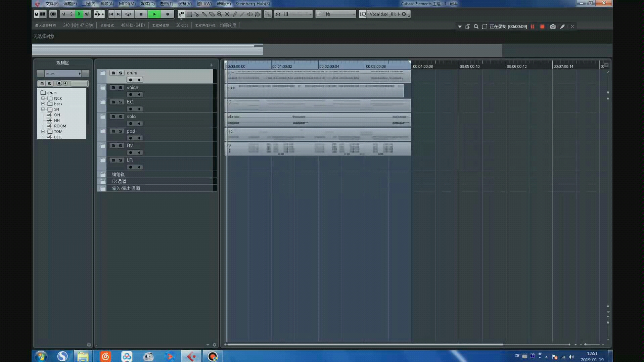The height and width of the screenshot is (362, 644).
Task: Solo the EG track
Action: pyautogui.click(x=121, y=102)
